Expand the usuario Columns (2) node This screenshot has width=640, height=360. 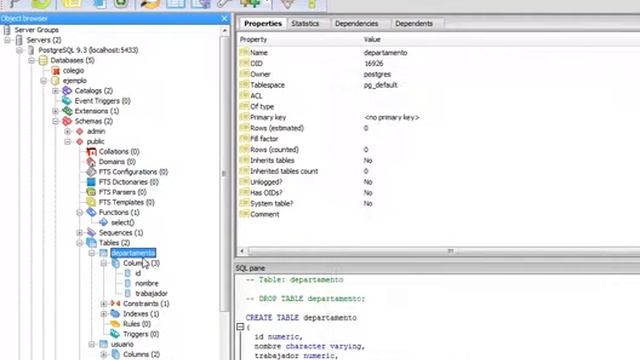(104, 354)
